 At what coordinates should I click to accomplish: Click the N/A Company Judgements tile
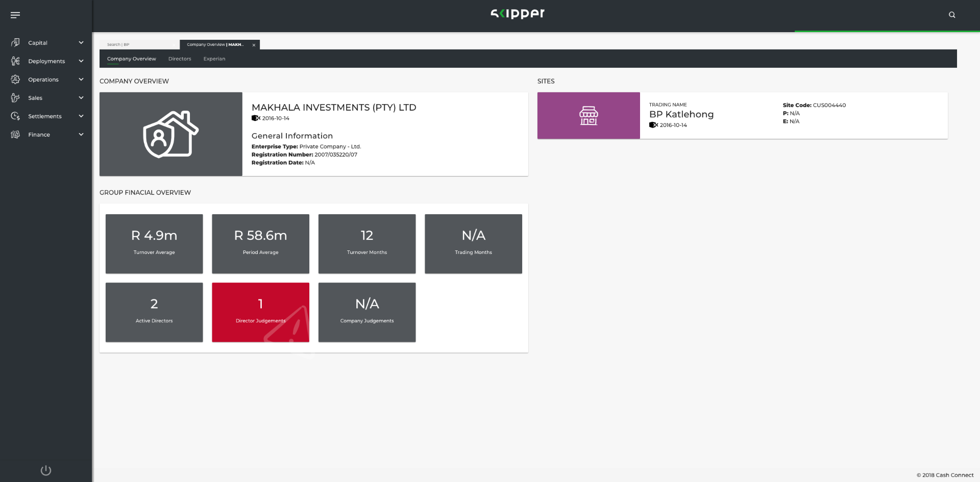point(367,312)
